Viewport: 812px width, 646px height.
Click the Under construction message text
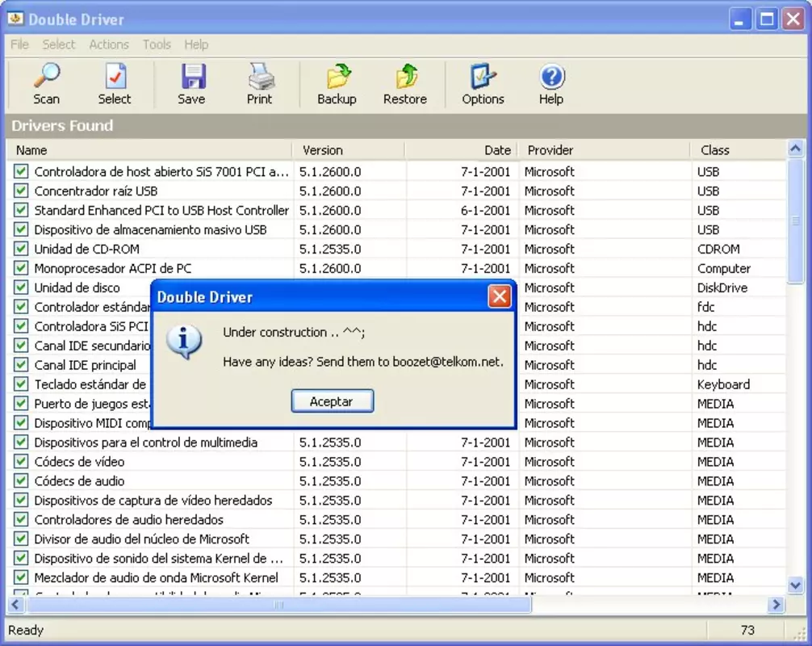(x=294, y=332)
